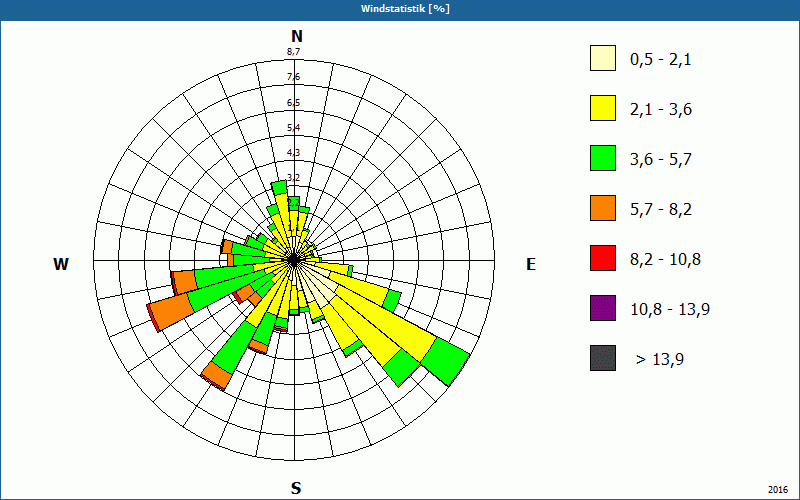Click the legend label '10,8 - 13,9'
The width and height of the screenshot is (800, 500).
click(670, 310)
